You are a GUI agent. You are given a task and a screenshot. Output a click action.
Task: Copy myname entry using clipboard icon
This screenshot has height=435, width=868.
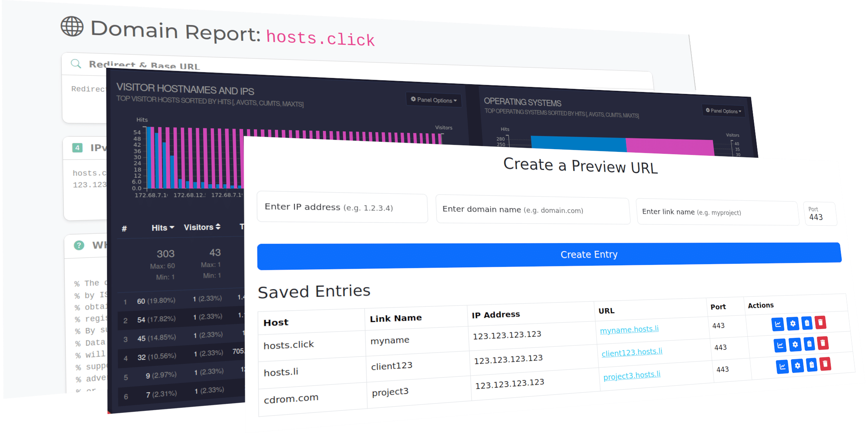point(807,323)
